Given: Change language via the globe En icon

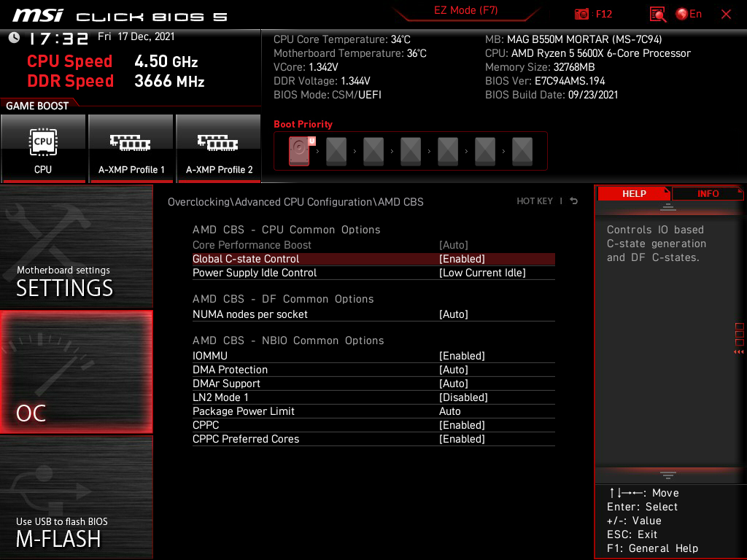Looking at the screenshot, I should 689,15.
